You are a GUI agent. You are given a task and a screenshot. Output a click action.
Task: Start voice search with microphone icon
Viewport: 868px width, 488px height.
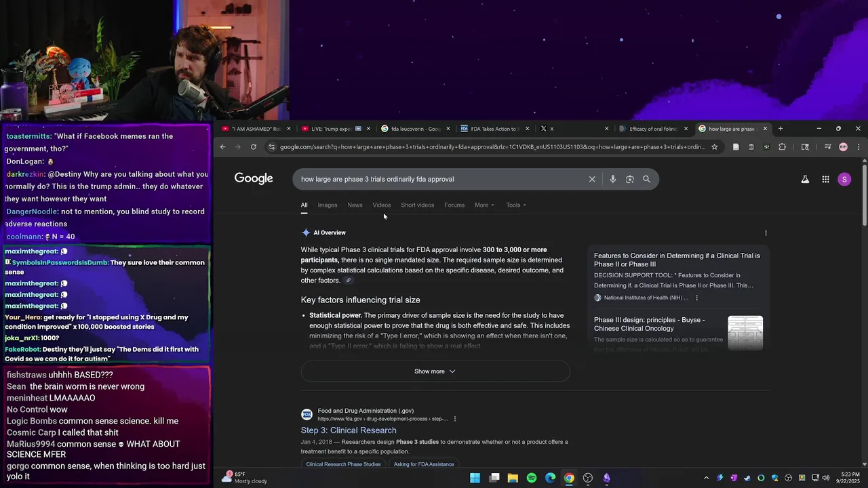pyautogui.click(x=612, y=180)
